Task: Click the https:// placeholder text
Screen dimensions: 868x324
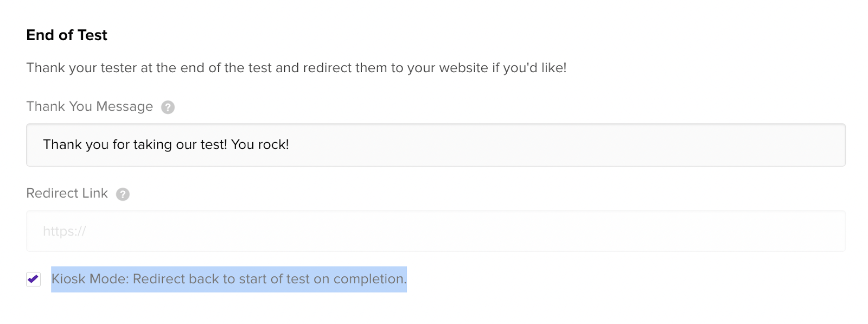Action: 65,231
